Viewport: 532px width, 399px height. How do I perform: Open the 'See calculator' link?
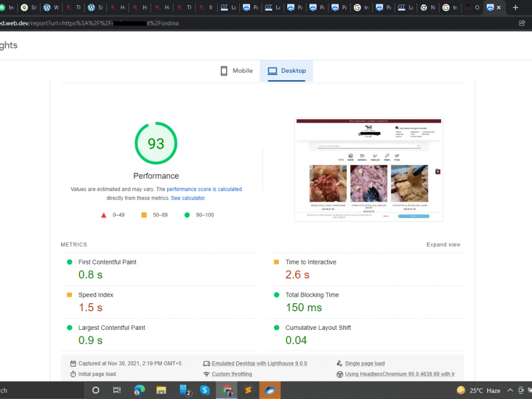click(188, 198)
